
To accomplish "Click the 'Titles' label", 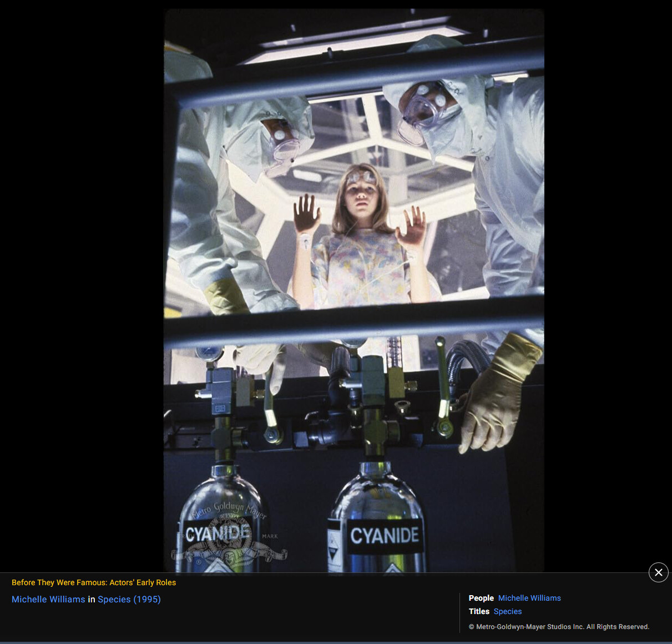I will (x=479, y=611).
